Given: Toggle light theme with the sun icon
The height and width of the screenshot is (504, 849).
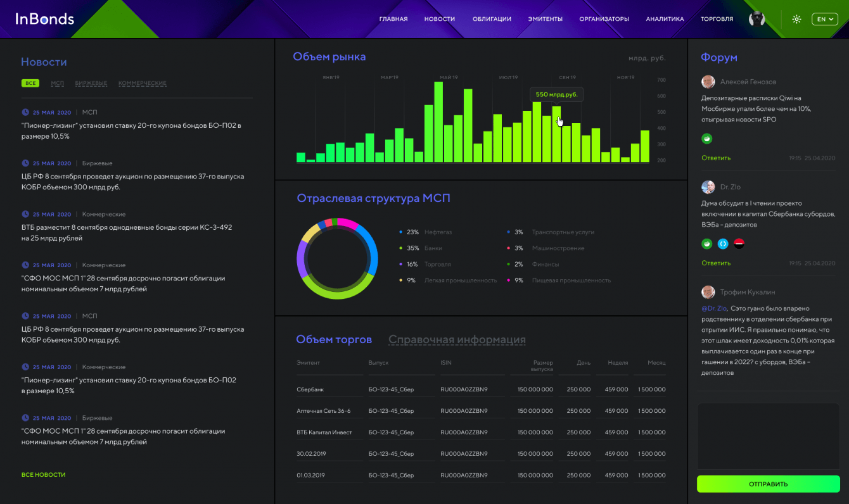Looking at the screenshot, I should [x=796, y=19].
